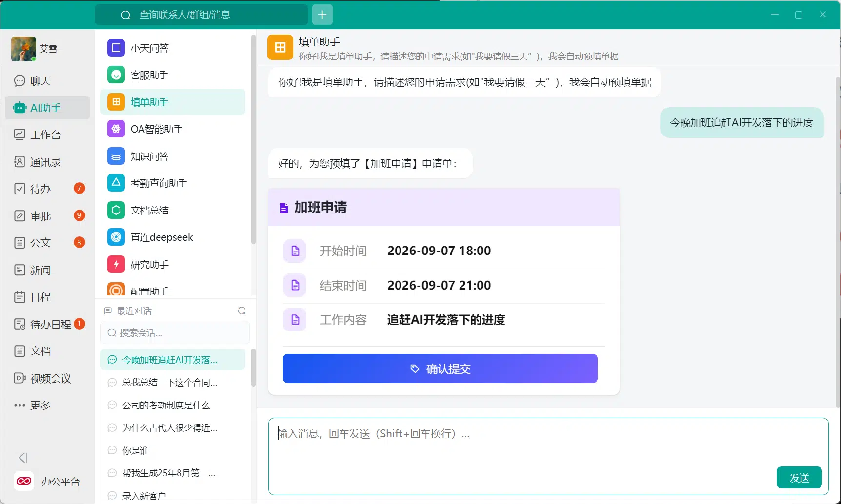Switch to the AI助手 tab
This screenshot has width=841, height=504.
point(47,108)
